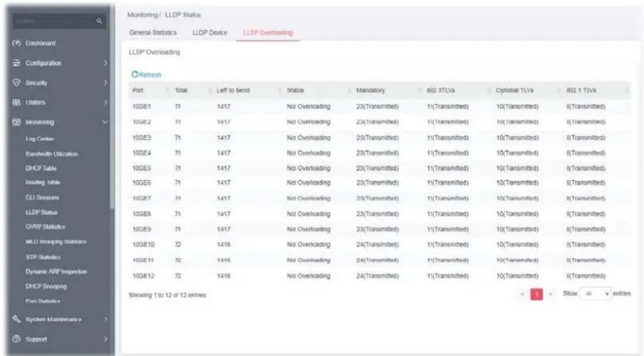This screenshot has width=644, height=356.
Task: Switch to LLDP Device tab
Action: 210,32
